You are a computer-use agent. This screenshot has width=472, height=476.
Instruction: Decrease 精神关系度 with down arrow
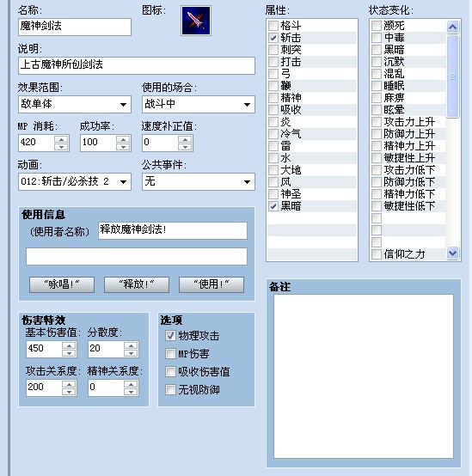click(x=131, y=392)
